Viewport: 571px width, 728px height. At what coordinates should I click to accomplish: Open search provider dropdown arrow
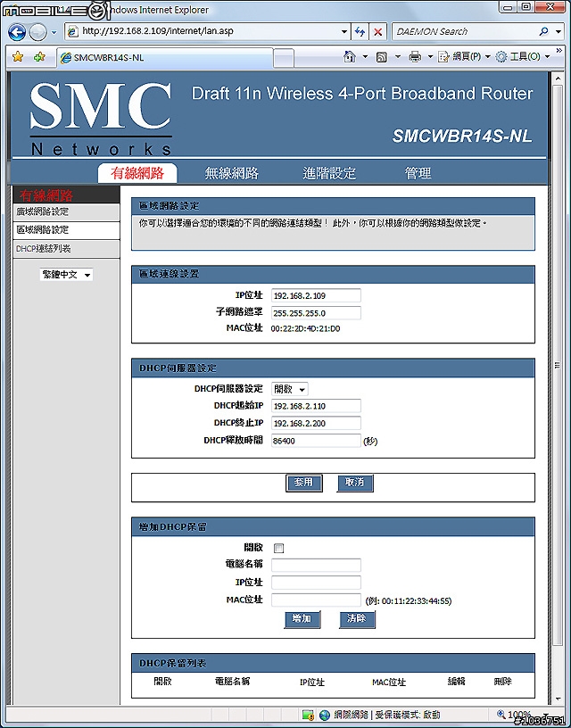click(558, 32)
